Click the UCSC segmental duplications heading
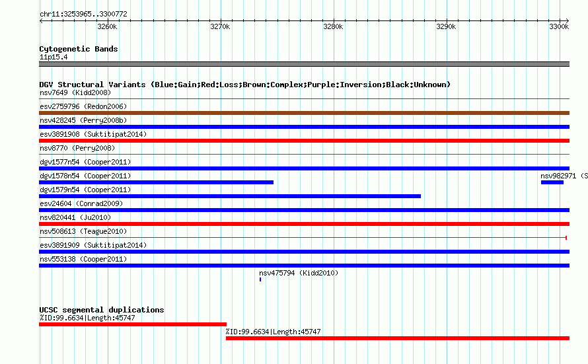Screen dimensions: 588x364 click(x=102, y=310)
